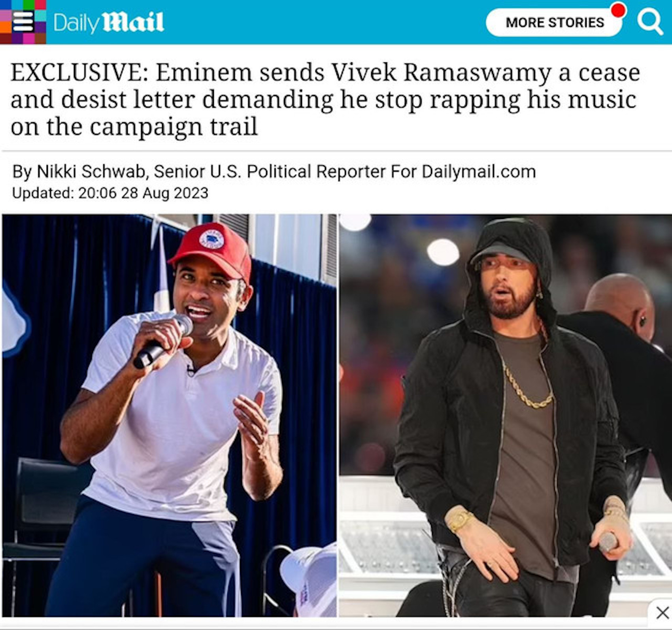Click the word EXCLUSIVE in the headline
Viewport: 672px width, 630px height.
point(79,72)
